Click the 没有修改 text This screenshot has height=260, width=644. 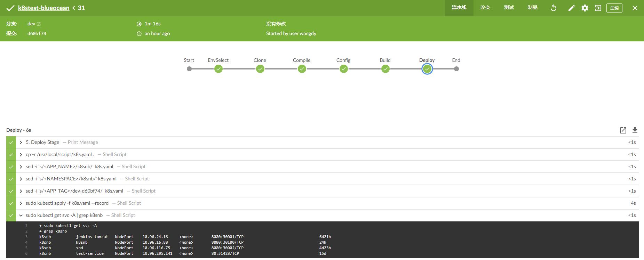click(276, 24)
